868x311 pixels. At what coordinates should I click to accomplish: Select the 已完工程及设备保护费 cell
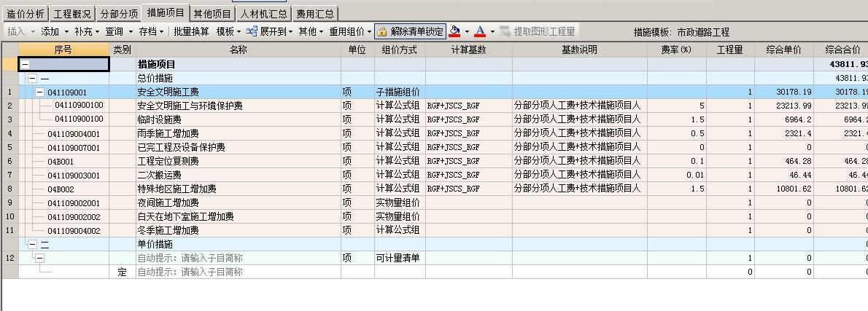pyautogui.click(x=238, y=147)
